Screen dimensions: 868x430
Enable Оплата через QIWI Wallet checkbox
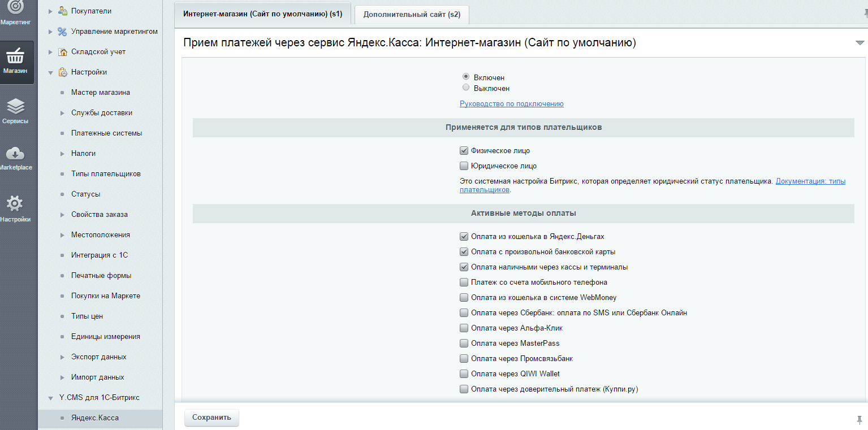tap(464, 373)
